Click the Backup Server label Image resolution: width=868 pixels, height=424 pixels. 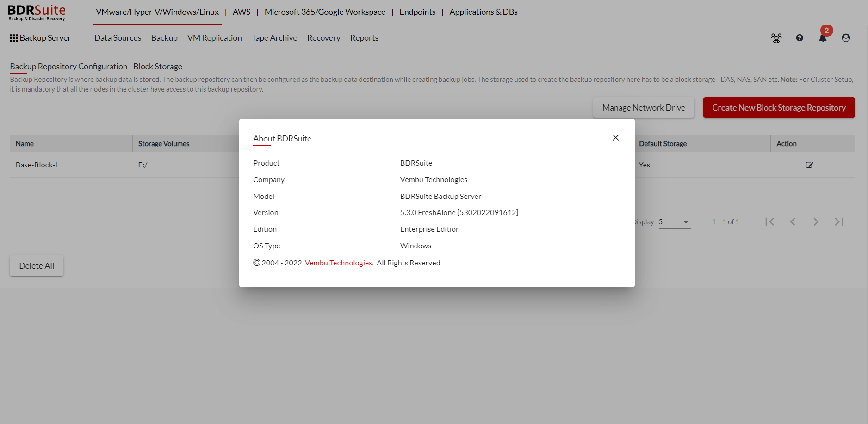pyautogui.click(x=45, y=38)
